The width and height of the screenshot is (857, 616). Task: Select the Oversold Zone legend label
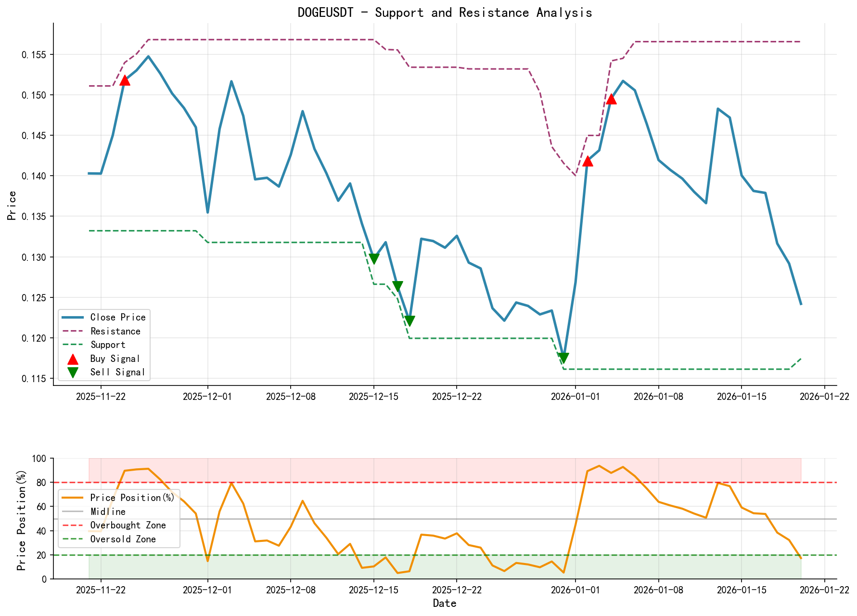(x=123, y=539)
